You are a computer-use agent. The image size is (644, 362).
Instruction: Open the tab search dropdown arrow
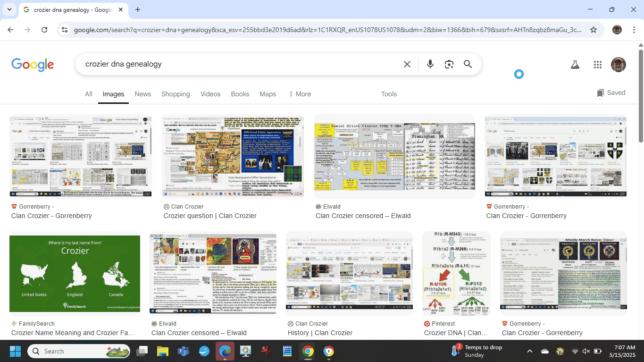pos(9,9)
